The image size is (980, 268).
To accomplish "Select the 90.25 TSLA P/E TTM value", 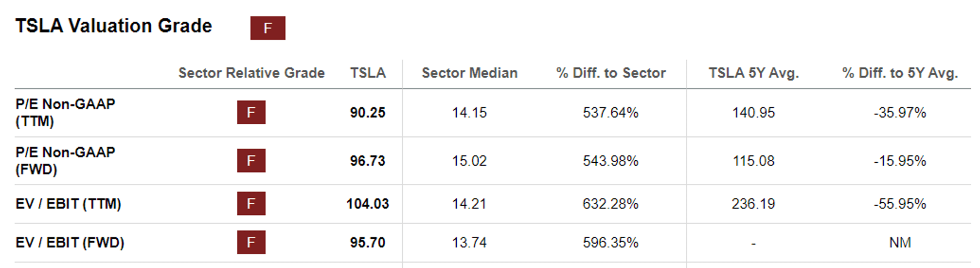I will 367,112.
